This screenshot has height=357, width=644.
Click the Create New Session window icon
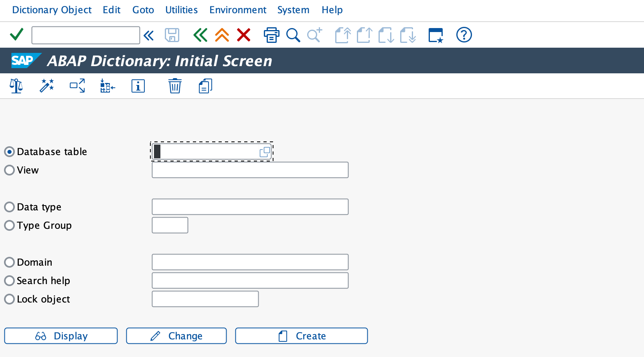click(x=436, y=35)
